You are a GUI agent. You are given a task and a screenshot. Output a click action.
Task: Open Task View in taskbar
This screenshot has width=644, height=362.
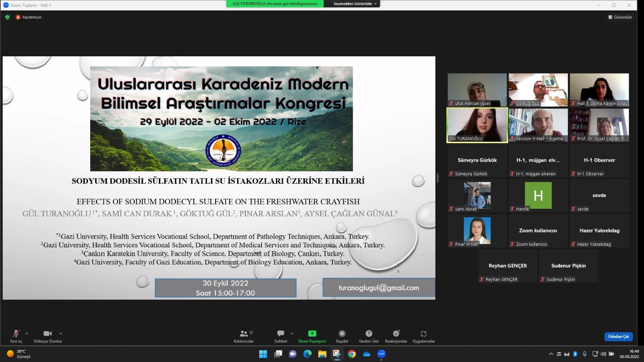tap(278, 354)
